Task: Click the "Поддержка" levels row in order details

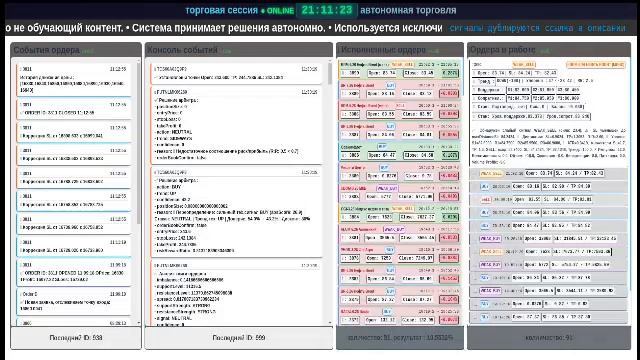Action: (527, 89)
